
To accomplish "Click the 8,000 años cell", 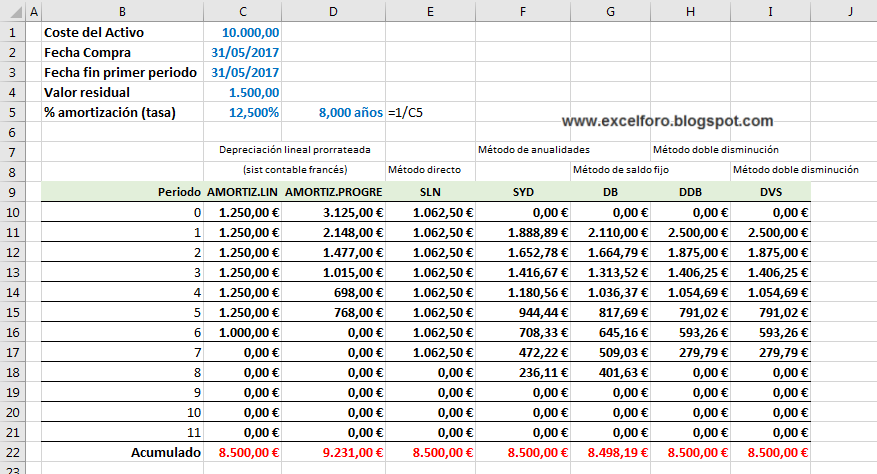I will (x=333, y=112).
